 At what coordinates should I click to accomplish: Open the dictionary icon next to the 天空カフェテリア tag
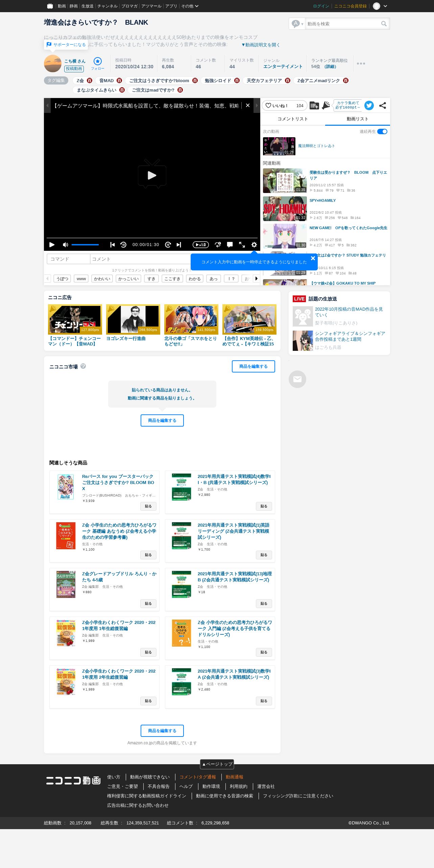point(288,80)
